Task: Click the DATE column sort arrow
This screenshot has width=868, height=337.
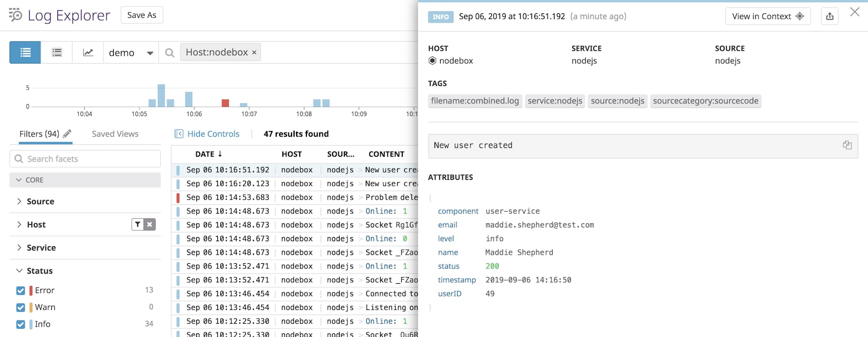Action: (x=220, y=154)
